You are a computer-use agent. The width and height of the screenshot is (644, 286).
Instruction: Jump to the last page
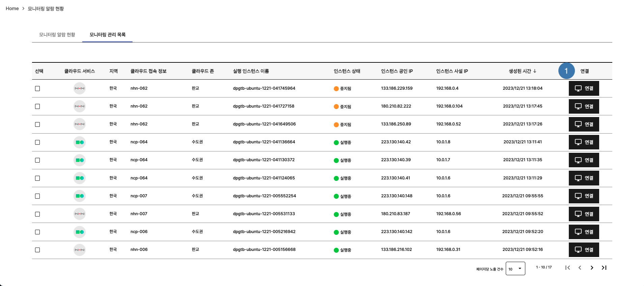604,268
